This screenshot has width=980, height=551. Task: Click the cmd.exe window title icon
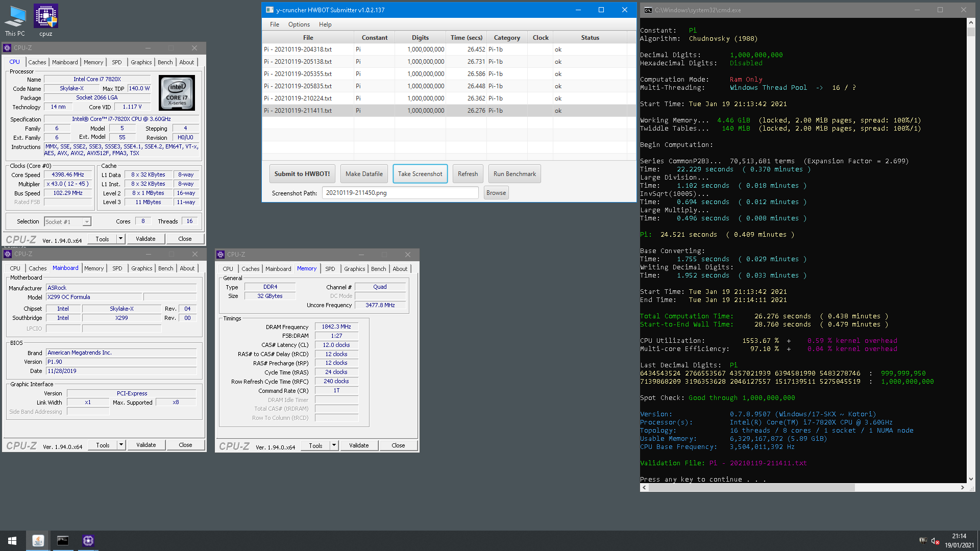(648, 10)
